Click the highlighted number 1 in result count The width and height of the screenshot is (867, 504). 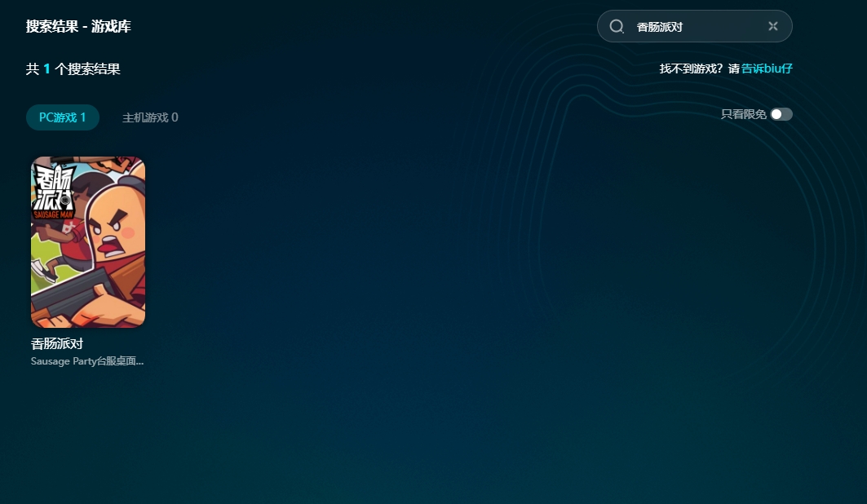pyautogui.click(x=46, y=69)
